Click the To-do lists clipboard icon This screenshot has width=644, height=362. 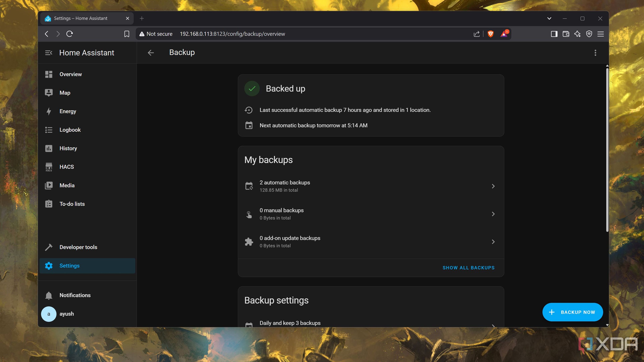tap(49, 204)
